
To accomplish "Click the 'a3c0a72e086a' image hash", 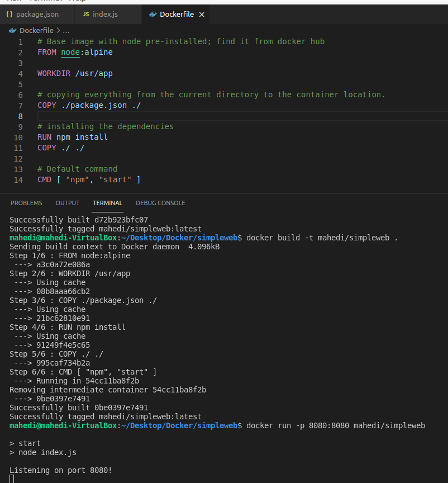I will 63,264.
